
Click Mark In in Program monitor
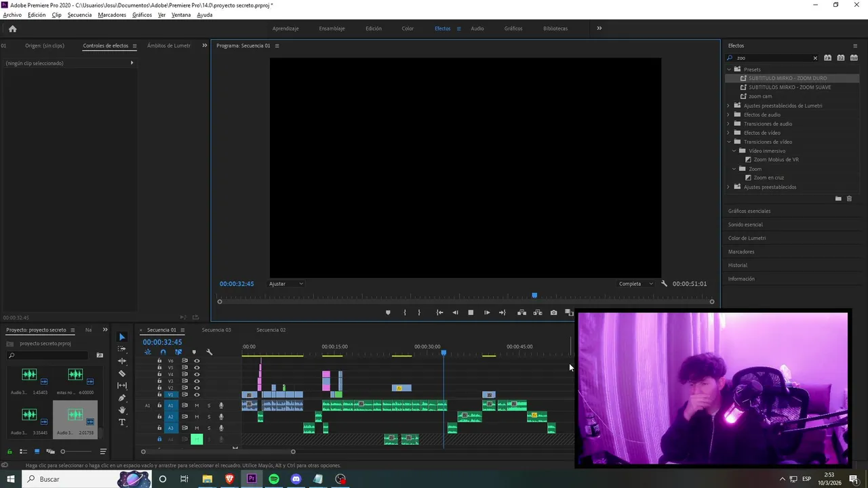(x=405, y=312)
